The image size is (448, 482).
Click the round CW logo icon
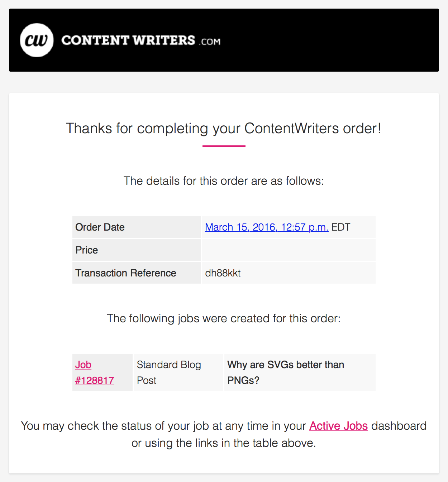click(37, 40)
